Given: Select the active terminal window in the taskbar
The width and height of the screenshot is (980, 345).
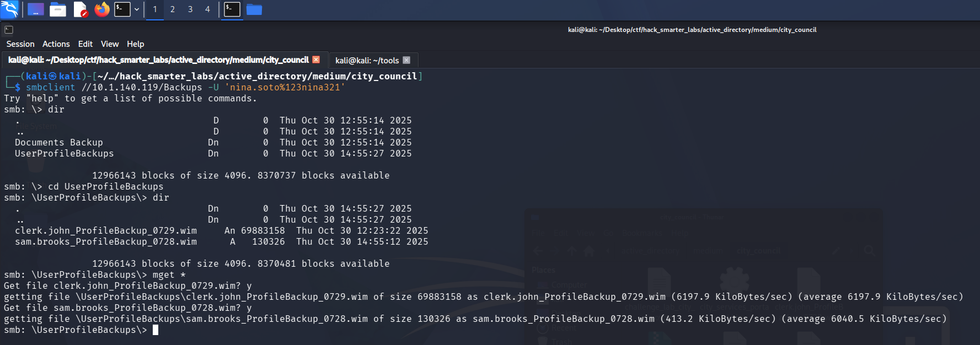Looking at the screenshot, I should coord(232,9).
